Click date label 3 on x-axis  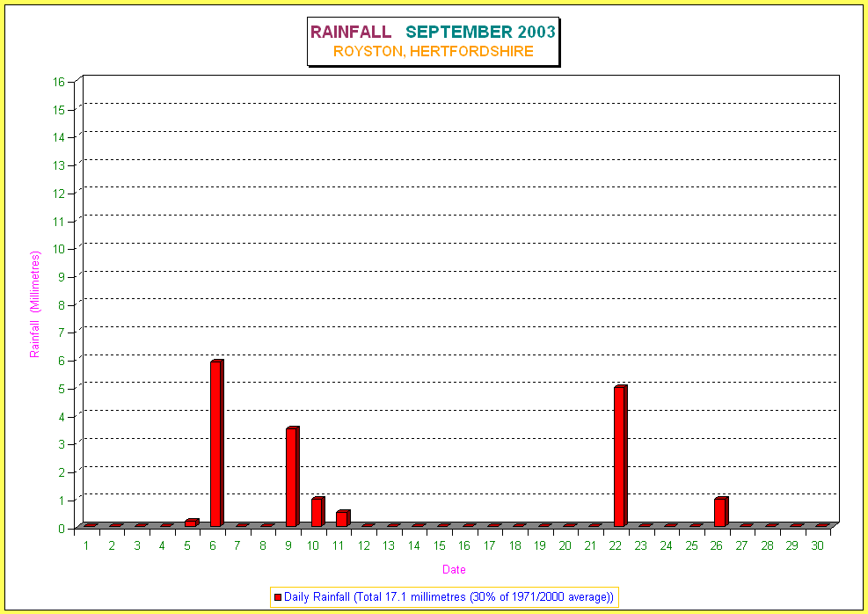(x=136, y=546)
